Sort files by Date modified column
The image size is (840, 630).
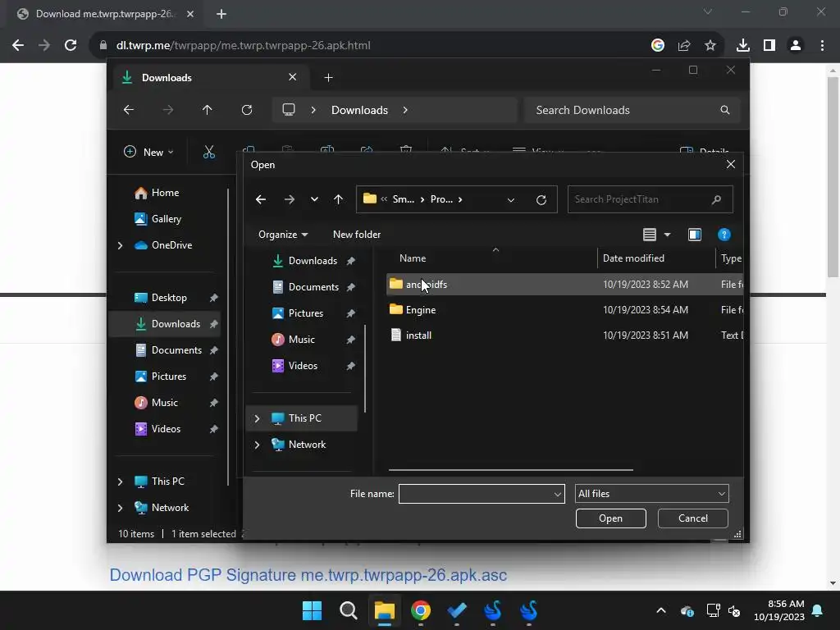633,258
